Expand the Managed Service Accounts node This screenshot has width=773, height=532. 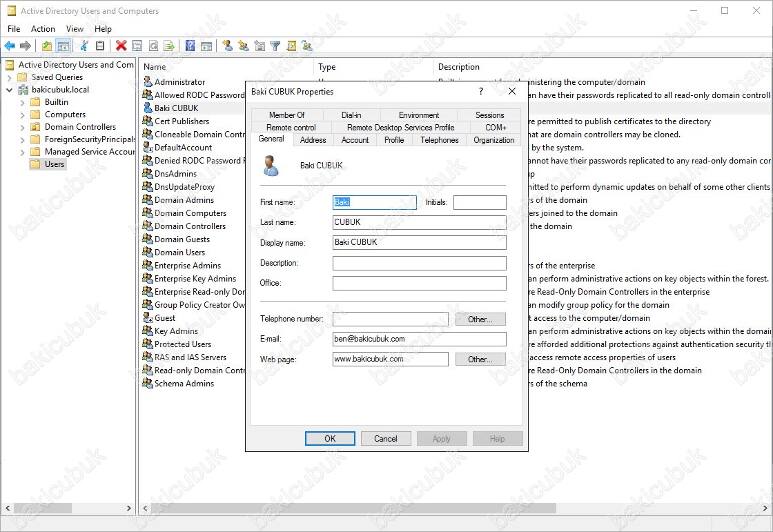22,152
